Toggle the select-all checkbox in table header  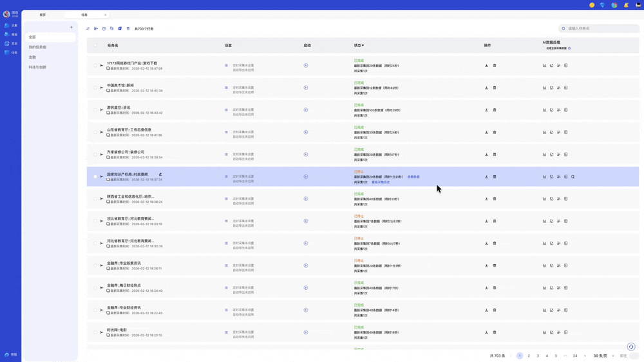tap(95, 46)
